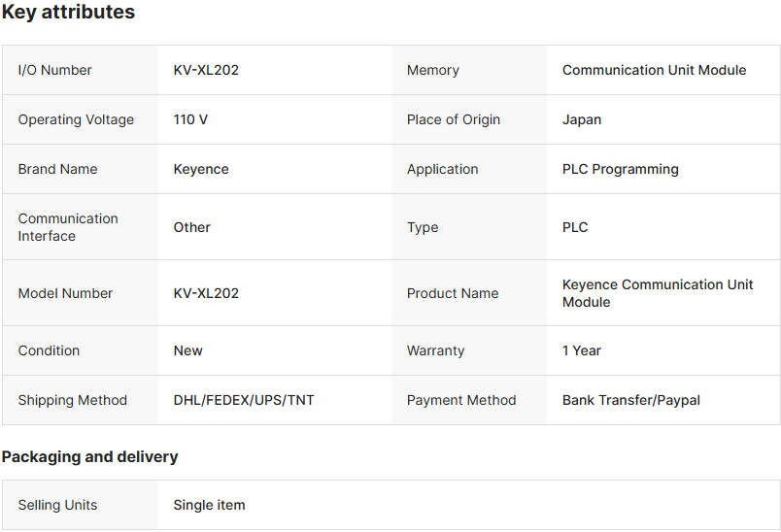This screenshot has width=781, height=532.
Task: Click the Place of Origin value Japan
Action: [582, 119]
